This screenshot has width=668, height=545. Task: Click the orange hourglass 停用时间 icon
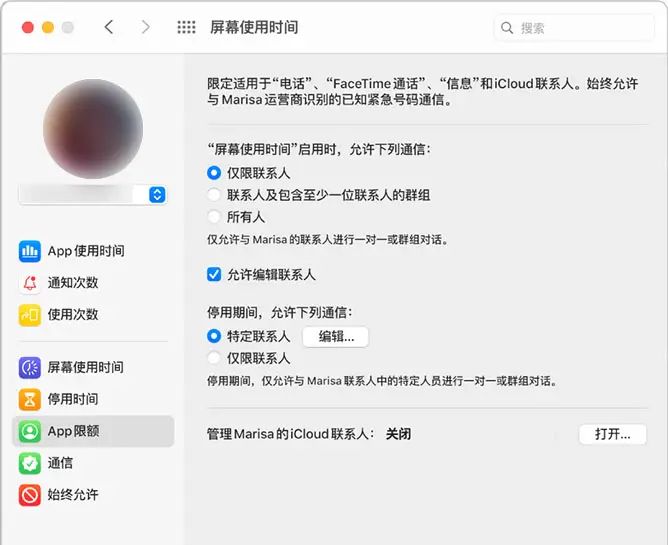pyautogui.click(x=29, y=399)
